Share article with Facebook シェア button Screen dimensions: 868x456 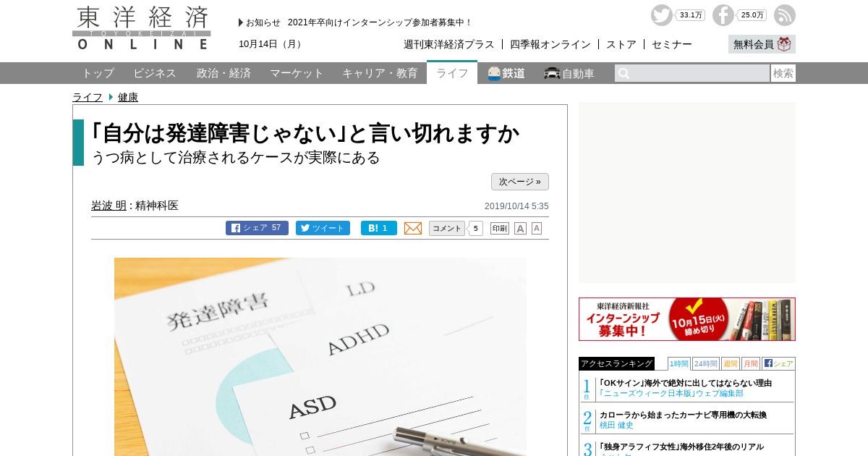[x=257, y=228]
